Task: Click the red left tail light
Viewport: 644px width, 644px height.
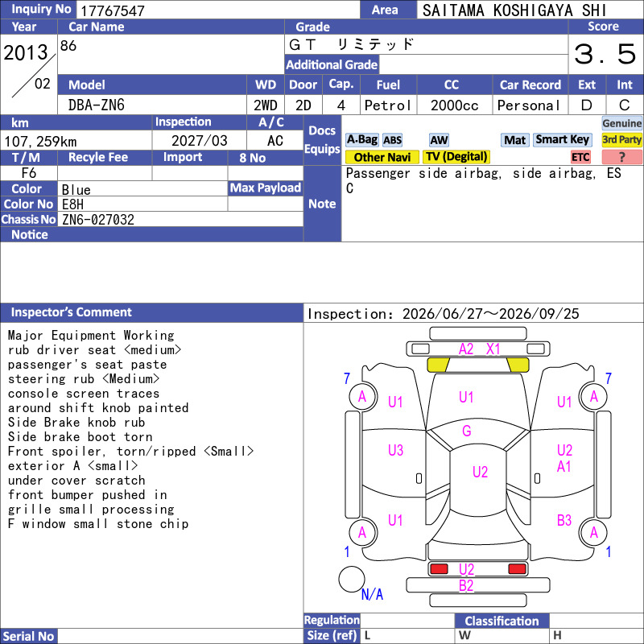Action: (x=439, y=569)
